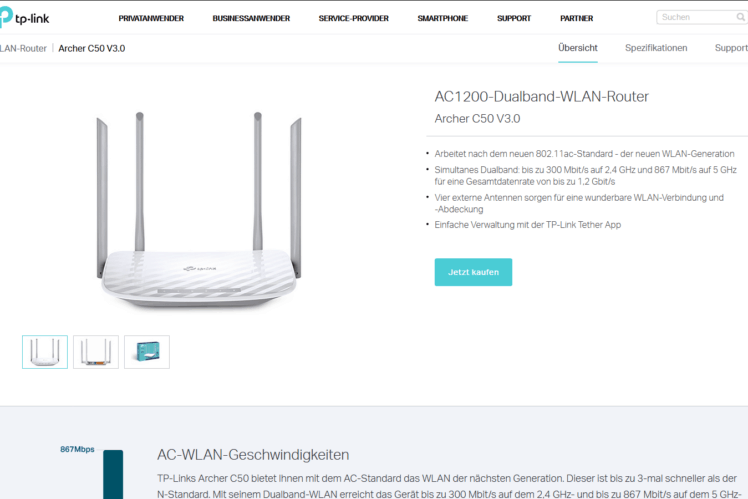
Task: Switch to the Spezifikationen tab
Action: point(656,48)
